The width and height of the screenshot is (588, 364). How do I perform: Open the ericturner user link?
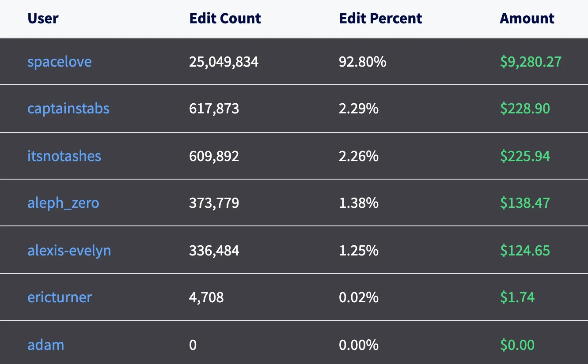(x=59, y=297)
